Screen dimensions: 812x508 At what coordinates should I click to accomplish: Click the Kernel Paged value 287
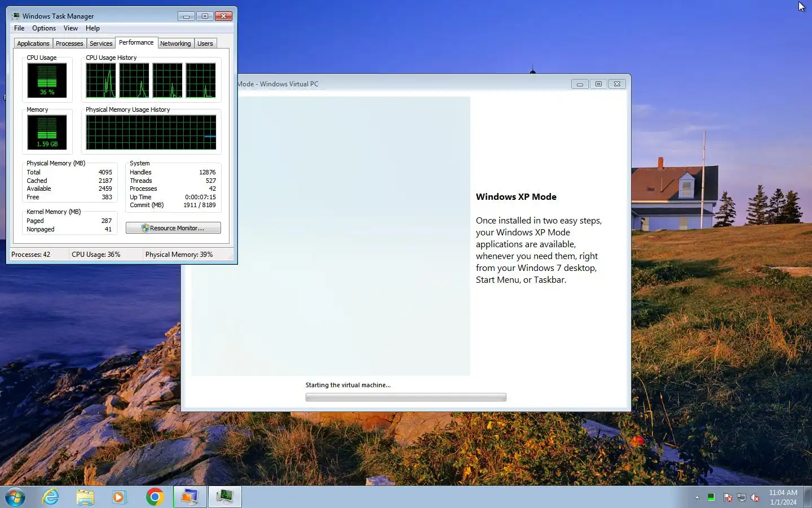click(107, 221)
